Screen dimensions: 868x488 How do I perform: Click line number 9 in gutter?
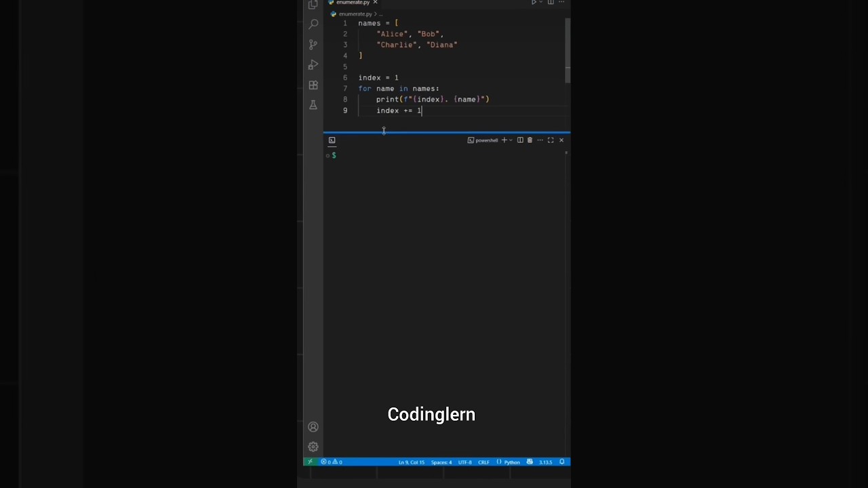coord(345,110)
